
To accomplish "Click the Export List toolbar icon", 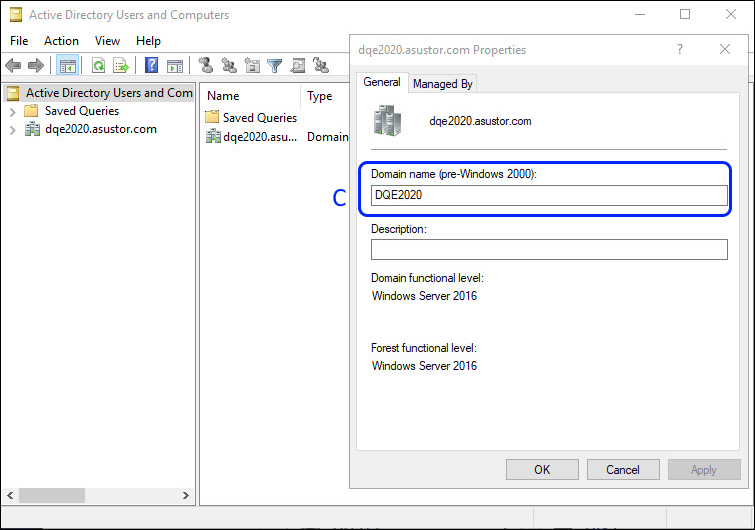I will 121,66.
